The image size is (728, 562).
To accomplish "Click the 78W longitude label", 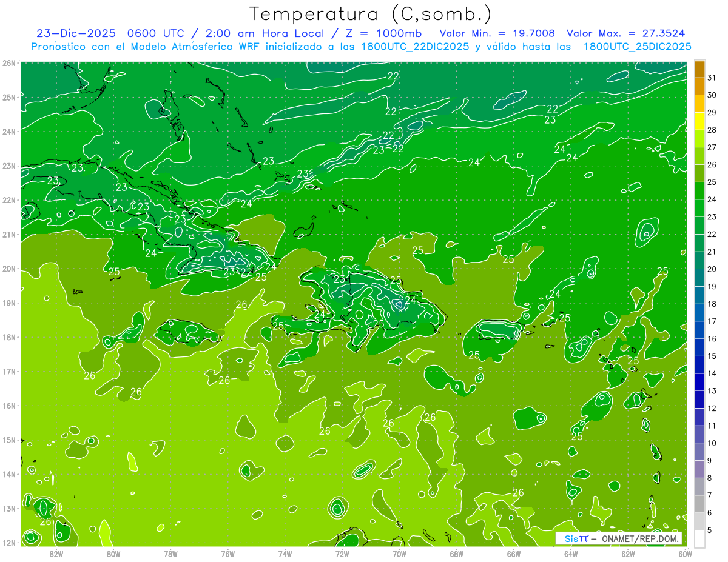I will point(170,554).
